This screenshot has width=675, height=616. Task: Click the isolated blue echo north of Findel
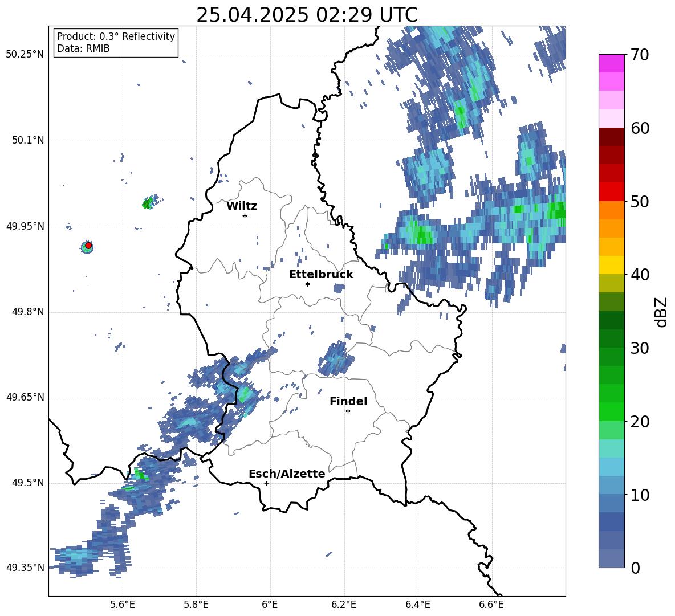[x=336, y=358]
